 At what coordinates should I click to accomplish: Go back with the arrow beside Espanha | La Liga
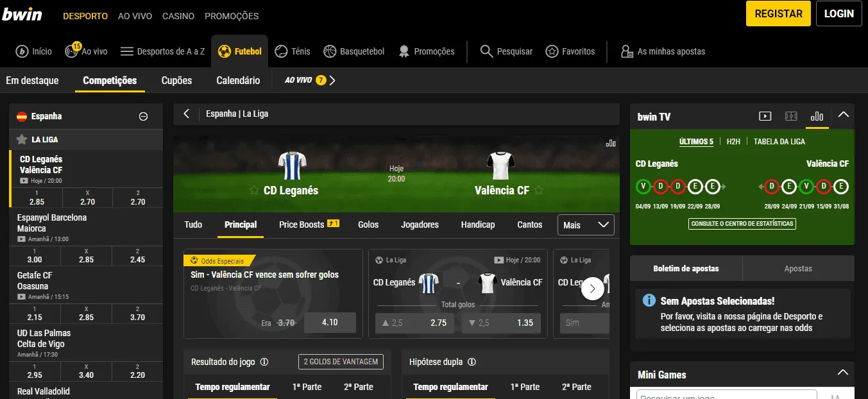point(187,114)
